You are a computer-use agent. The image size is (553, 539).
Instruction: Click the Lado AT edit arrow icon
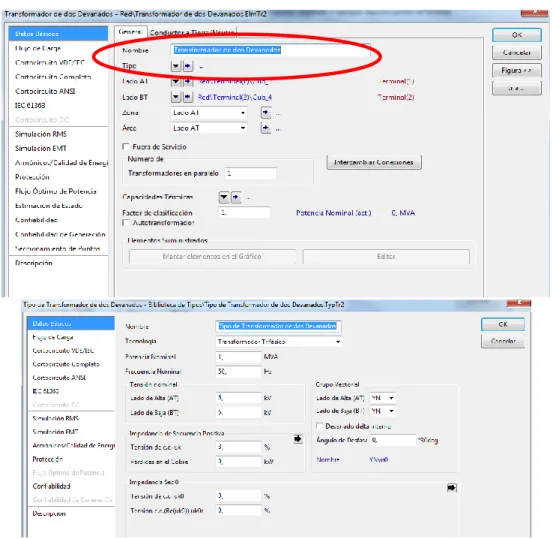point(188,81)
